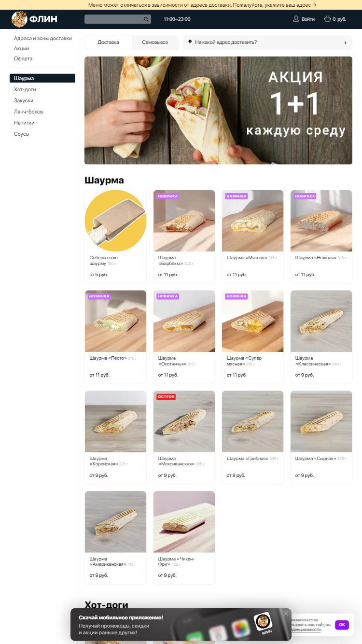Viewport: 362px width, 644px height.
Task: Select Хот-доги in sidebar menu
Action: (x=25, y=89)
